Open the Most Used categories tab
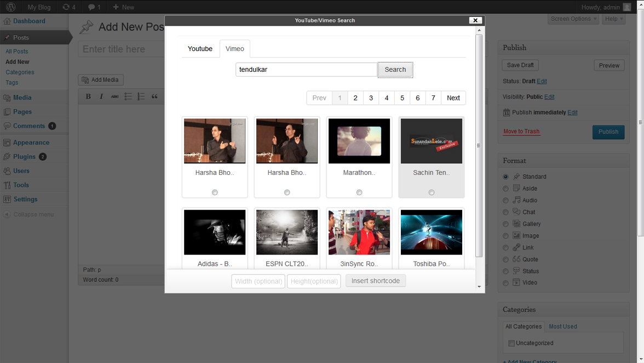644x363 pixels. click(x=562, y=326)
